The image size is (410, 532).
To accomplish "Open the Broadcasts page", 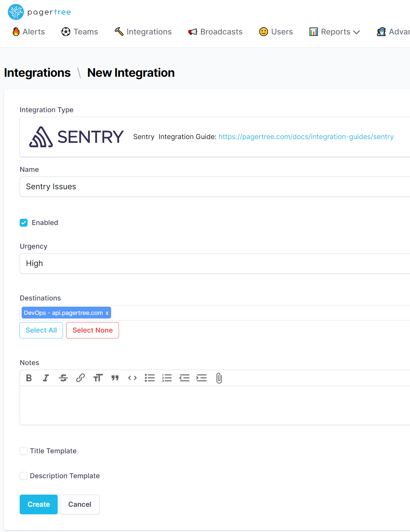I will 215,32.
